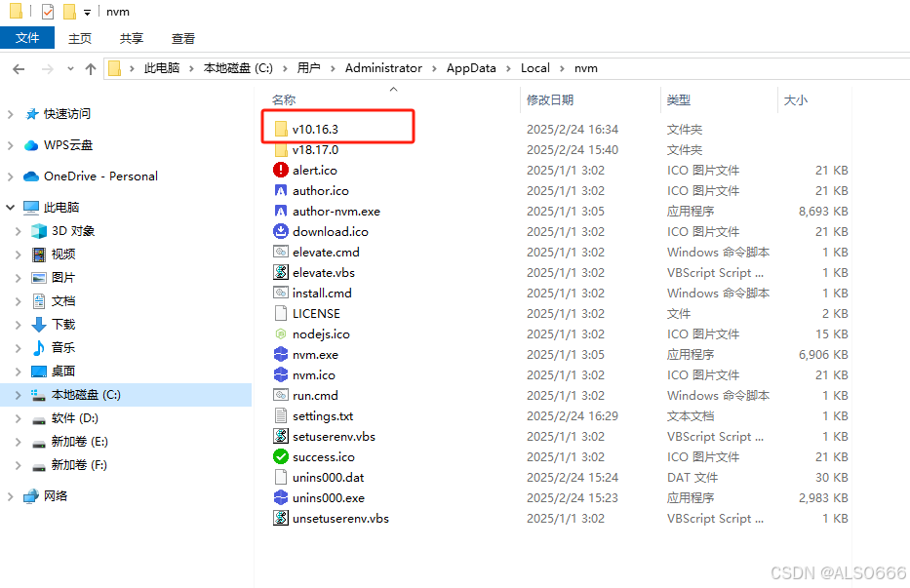
Task: Select the nvm.ico file icon
Action: tap(281, 375)
